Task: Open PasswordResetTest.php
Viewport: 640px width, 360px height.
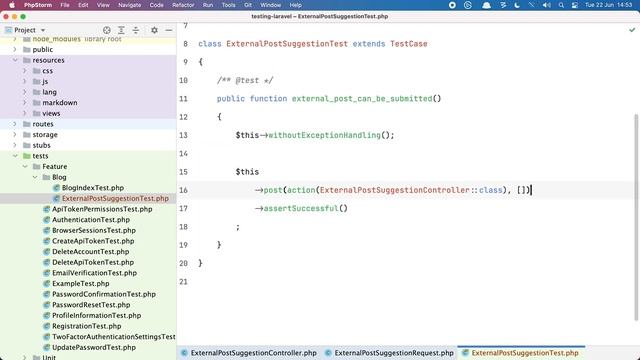Action: [91, 304]
